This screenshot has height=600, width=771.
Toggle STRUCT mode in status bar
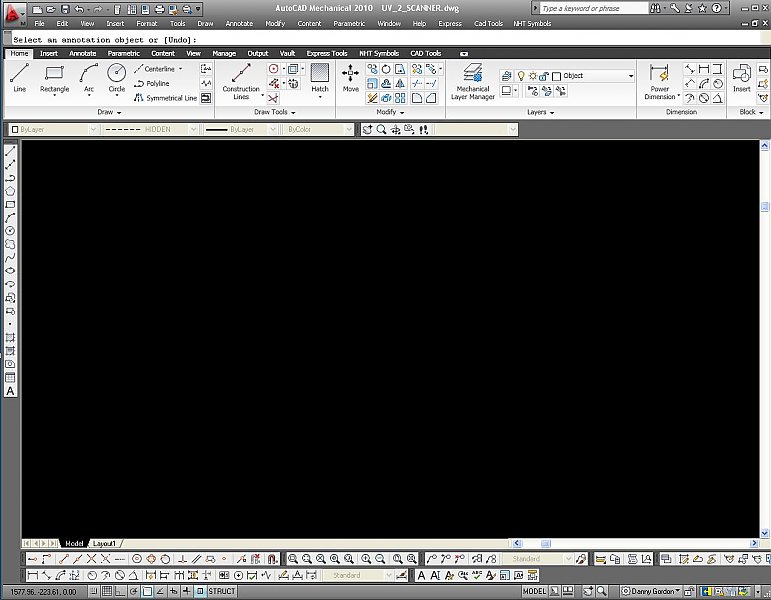222,591
